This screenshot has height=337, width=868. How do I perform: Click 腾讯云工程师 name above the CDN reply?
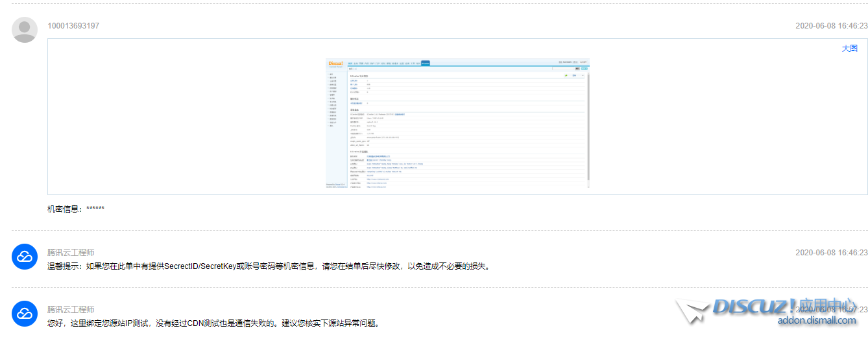click(x=71, y=310)
